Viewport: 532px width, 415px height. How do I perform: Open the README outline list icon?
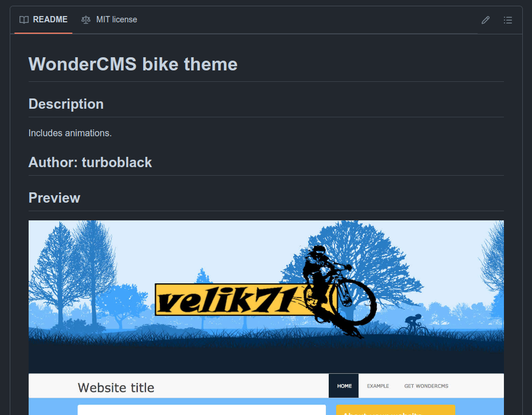[507, 20]
